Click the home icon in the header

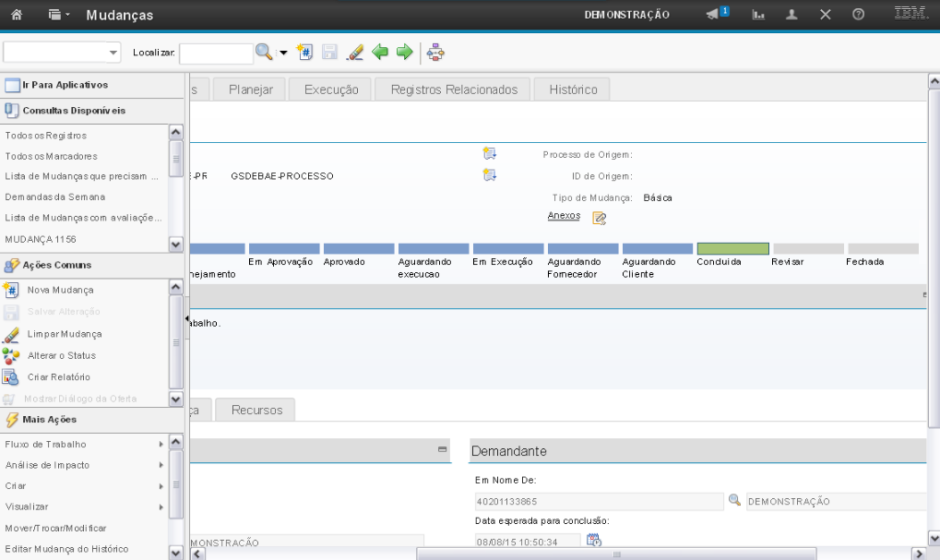point(16,15)
